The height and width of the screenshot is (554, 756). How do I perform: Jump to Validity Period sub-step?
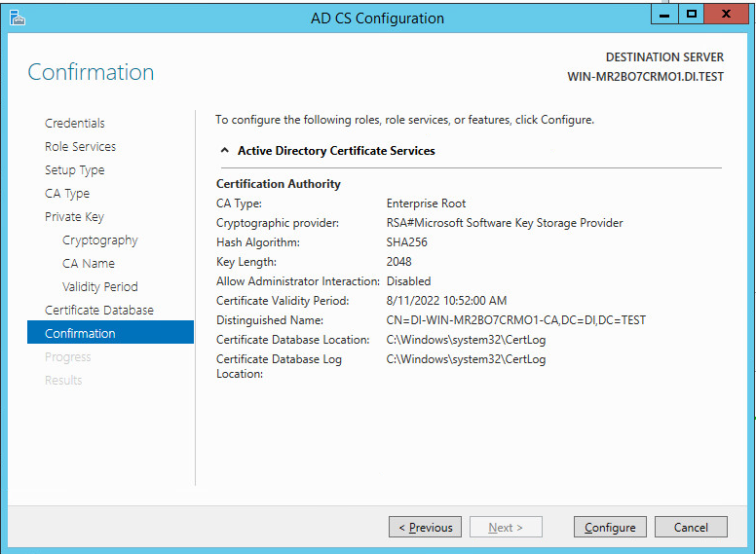pyautogui.click(x=99, y=287)
